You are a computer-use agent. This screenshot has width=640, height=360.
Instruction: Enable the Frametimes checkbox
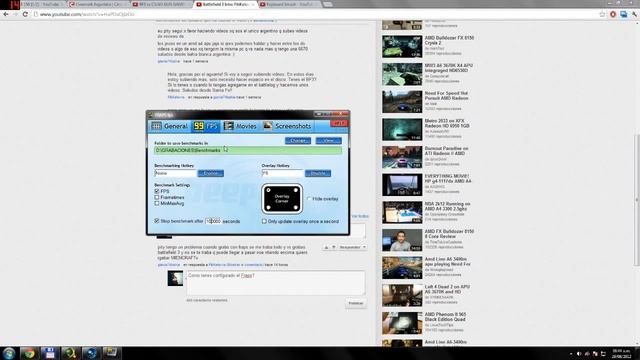tap(157, 197)
